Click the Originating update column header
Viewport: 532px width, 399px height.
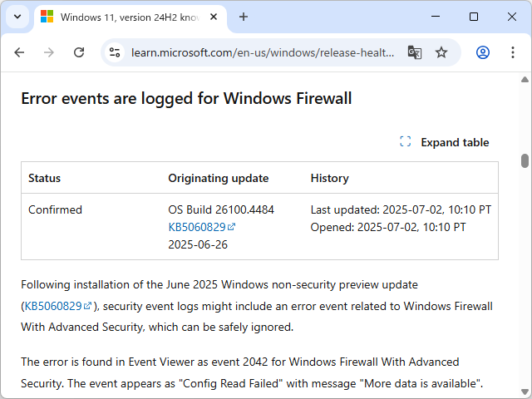218,178
